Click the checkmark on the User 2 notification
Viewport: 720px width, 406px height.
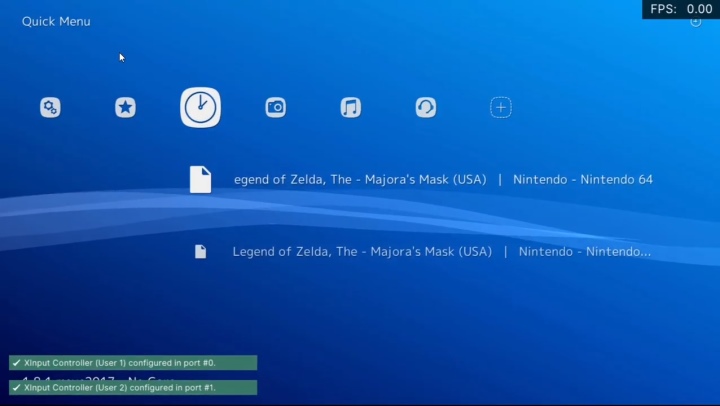click(17, 388)
